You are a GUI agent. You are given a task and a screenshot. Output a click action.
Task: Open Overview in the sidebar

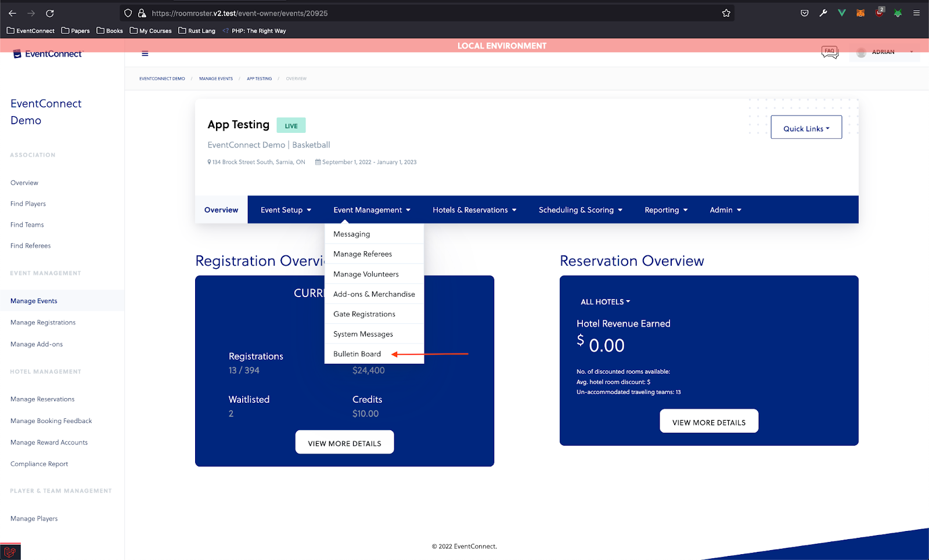tap(24, 183)
